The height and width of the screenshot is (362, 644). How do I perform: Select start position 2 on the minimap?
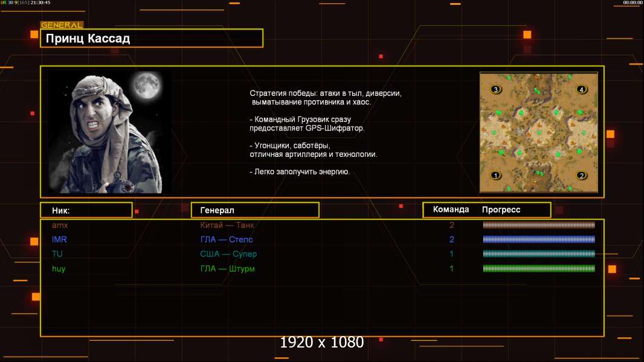tap(581, 176)
